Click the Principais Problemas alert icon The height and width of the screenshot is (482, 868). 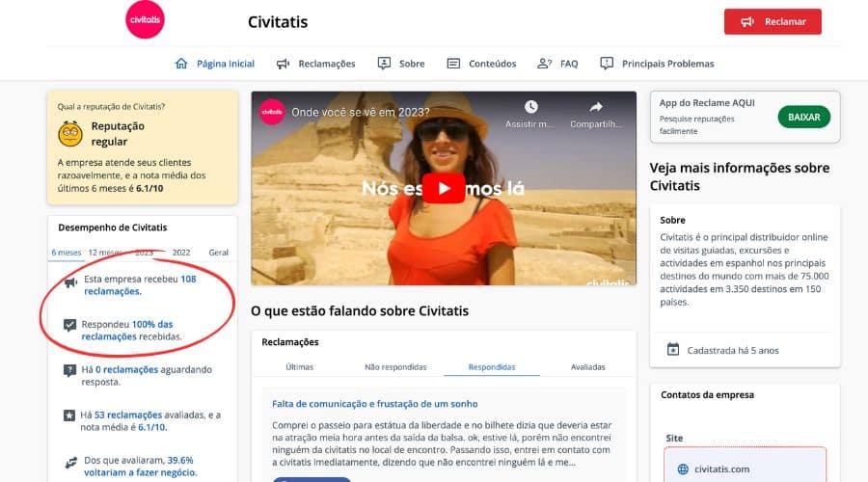607,63
